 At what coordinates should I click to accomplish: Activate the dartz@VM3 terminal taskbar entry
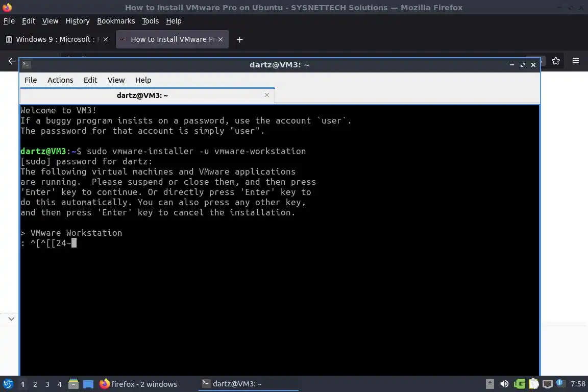(x=248, y=384)
